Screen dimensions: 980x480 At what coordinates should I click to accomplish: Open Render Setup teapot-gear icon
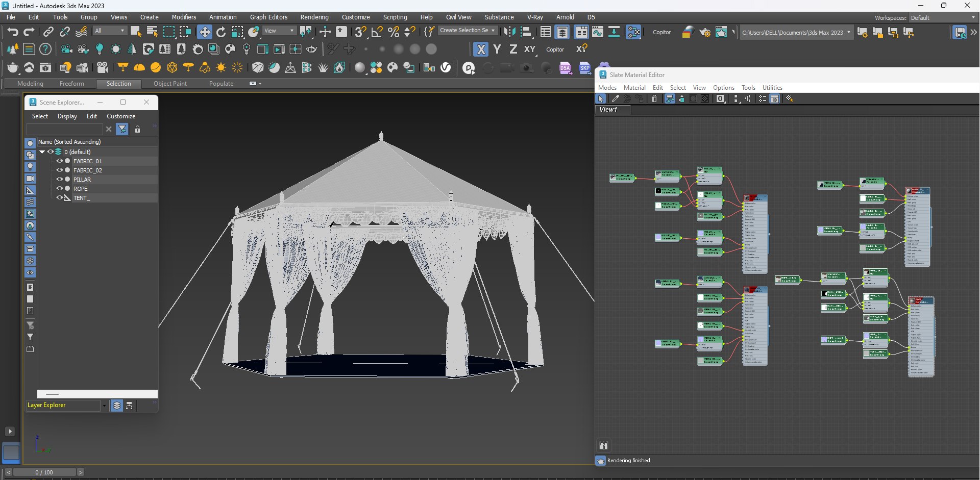click(x=705, y=32)
